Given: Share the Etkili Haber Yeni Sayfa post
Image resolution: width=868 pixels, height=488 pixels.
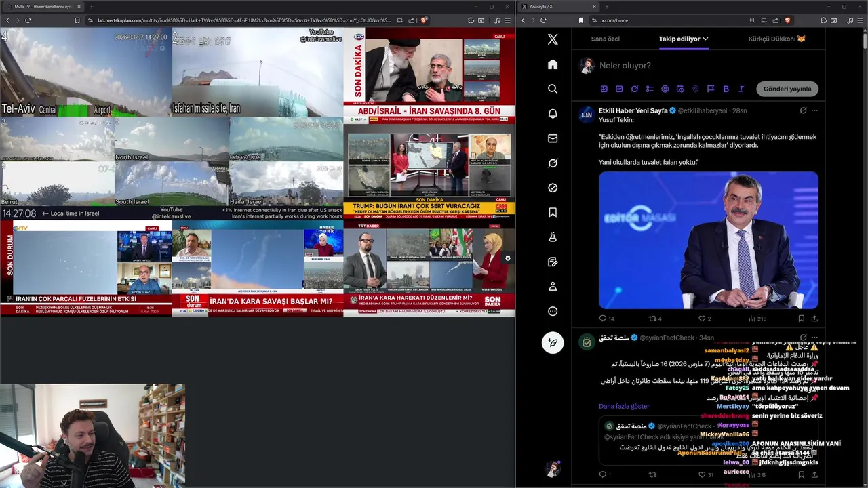Looking at the screenshot, I should (814, 319).
